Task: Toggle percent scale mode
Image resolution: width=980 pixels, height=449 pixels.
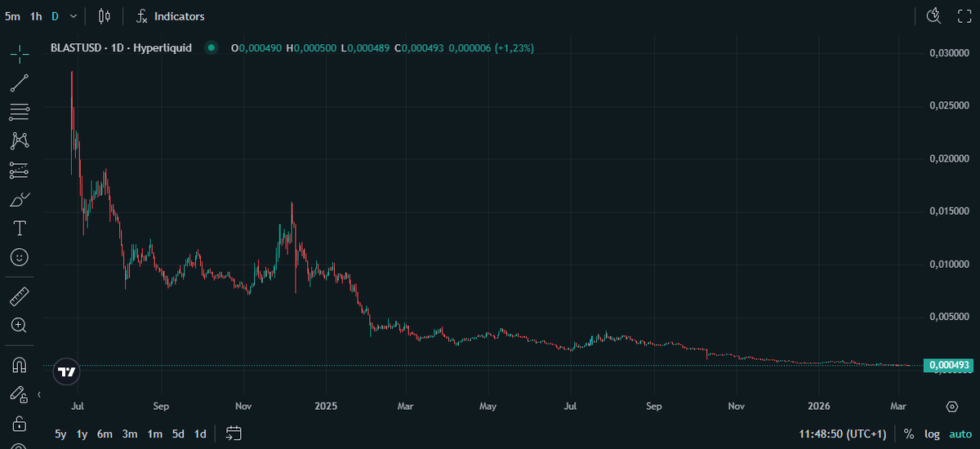Action: (x=909, y=434)
